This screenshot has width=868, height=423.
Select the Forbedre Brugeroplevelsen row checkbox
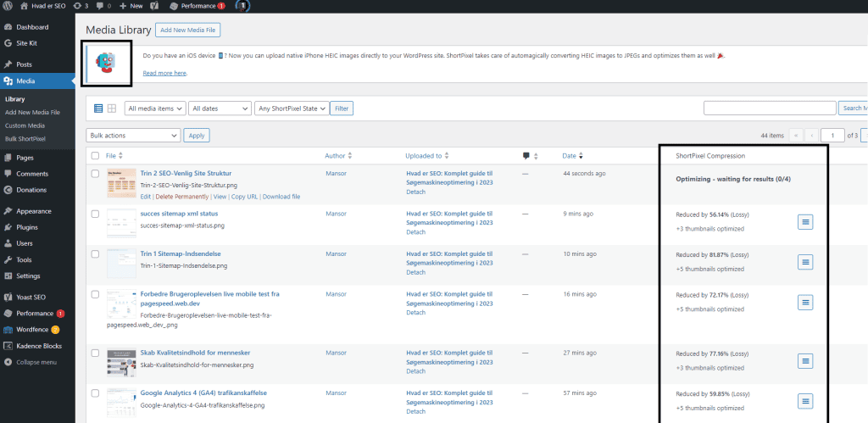[95, 294]
